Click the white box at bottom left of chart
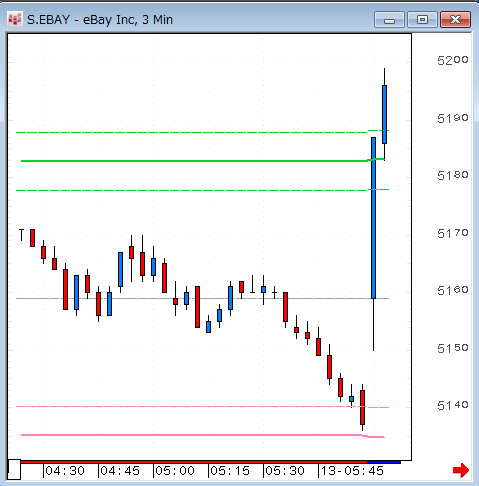The image size is (479, 486). (14, 469)
